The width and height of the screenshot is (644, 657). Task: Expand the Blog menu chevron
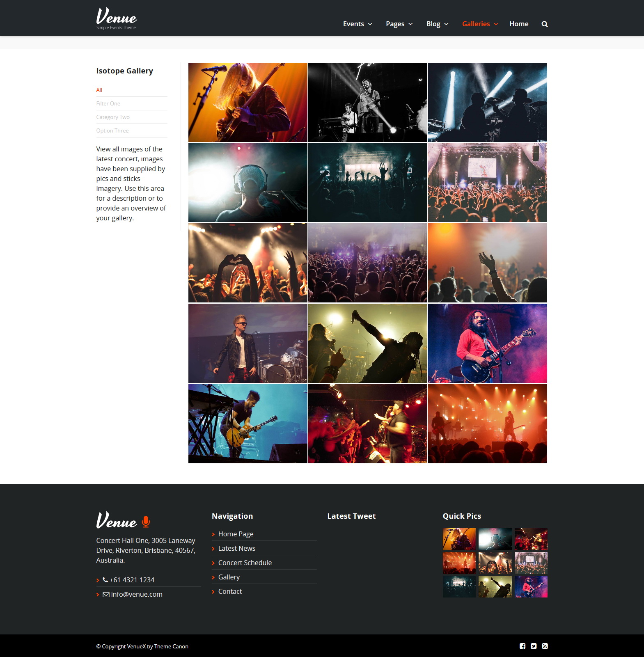(446, 24)
